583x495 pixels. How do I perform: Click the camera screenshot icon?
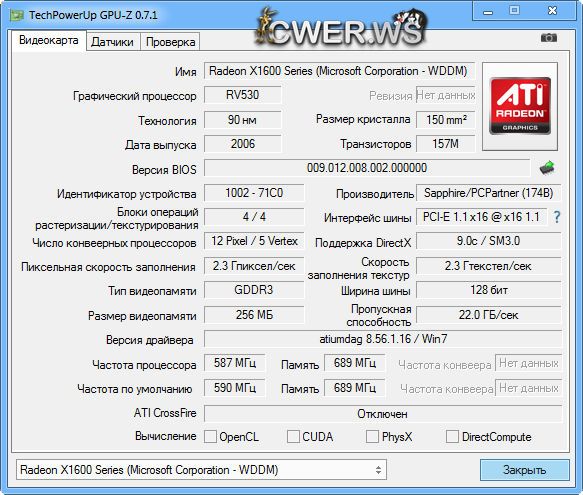click(x=549, y=38)
